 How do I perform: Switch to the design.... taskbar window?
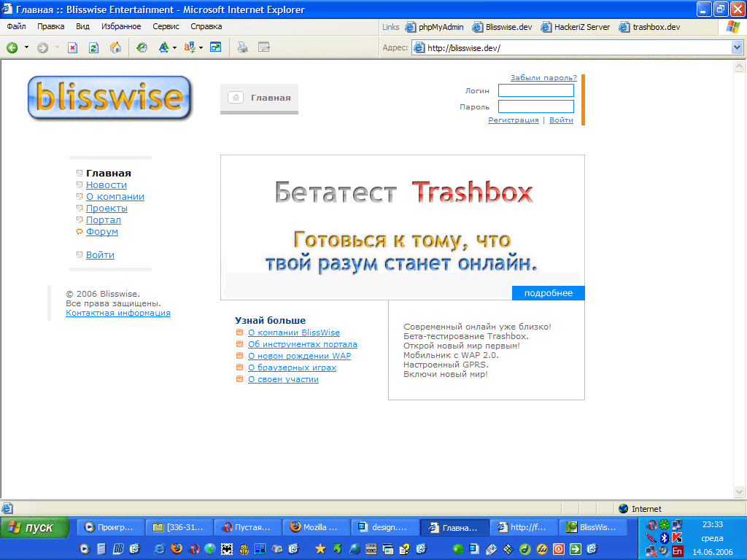[x=384, y=527]
